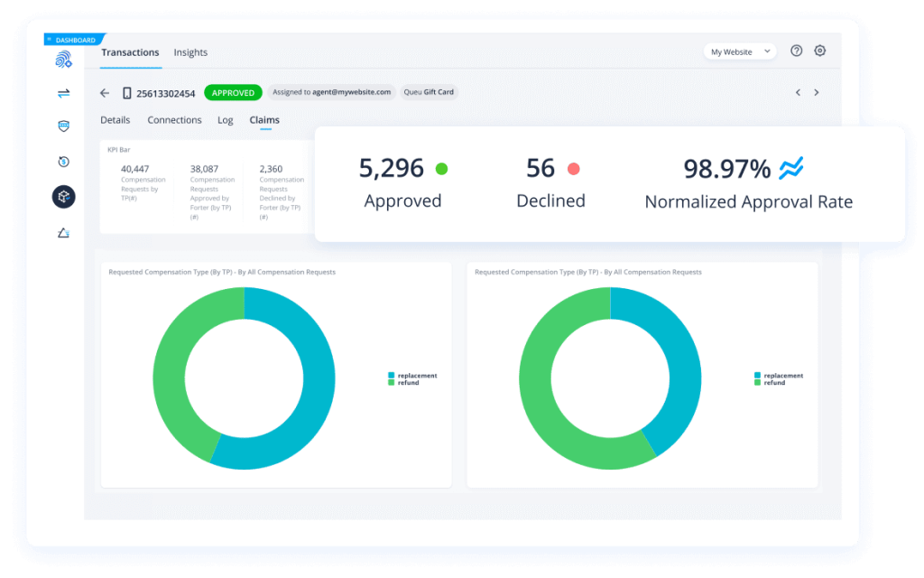Click the shield protection icon in sidebar
The image size is (924, 578).
(63, 126)
